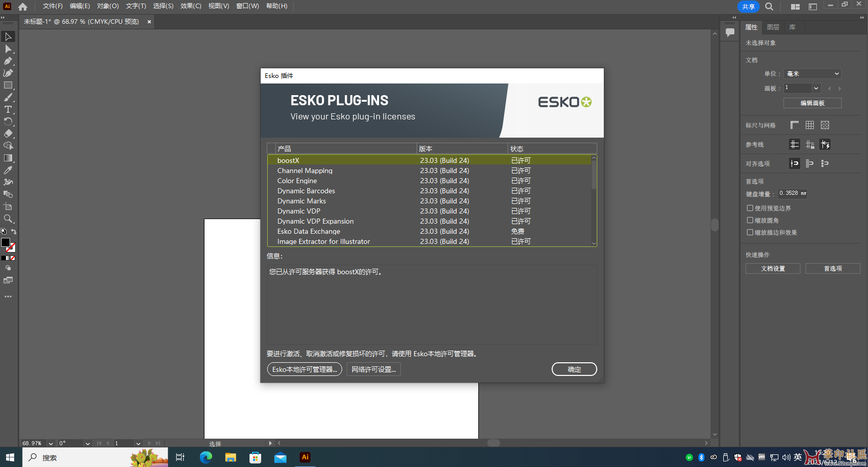Show transparency grid icon
868x467 pixels.
click(825, 125)
